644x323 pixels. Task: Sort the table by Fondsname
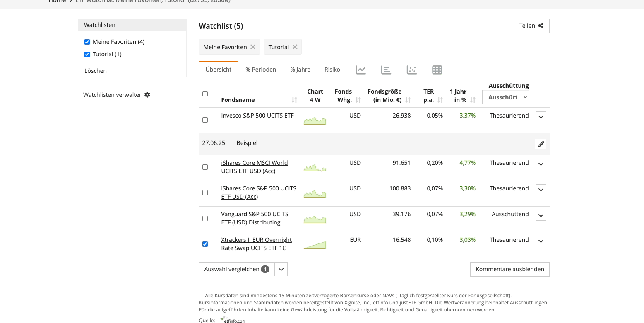coord(294,100)
